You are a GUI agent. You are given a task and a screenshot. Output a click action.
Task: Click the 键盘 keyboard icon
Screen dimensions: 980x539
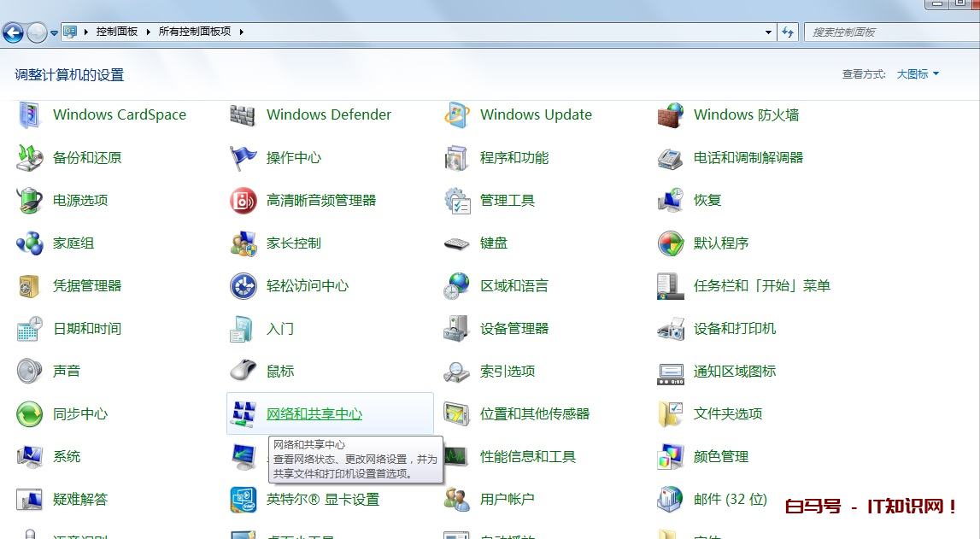[x=457, y=243]
